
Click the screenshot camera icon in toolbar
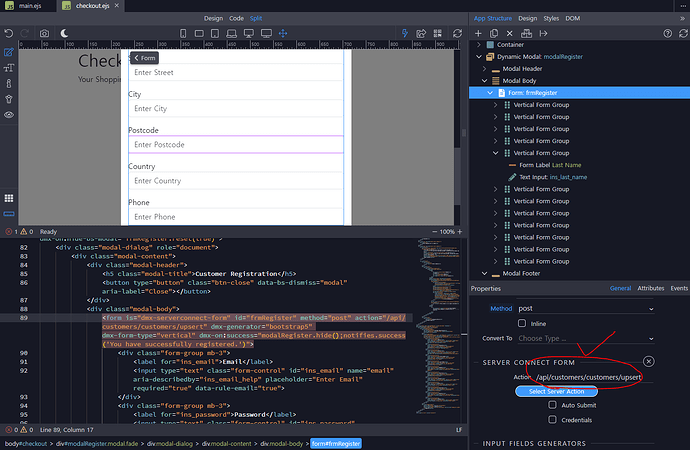click(44, 33)
